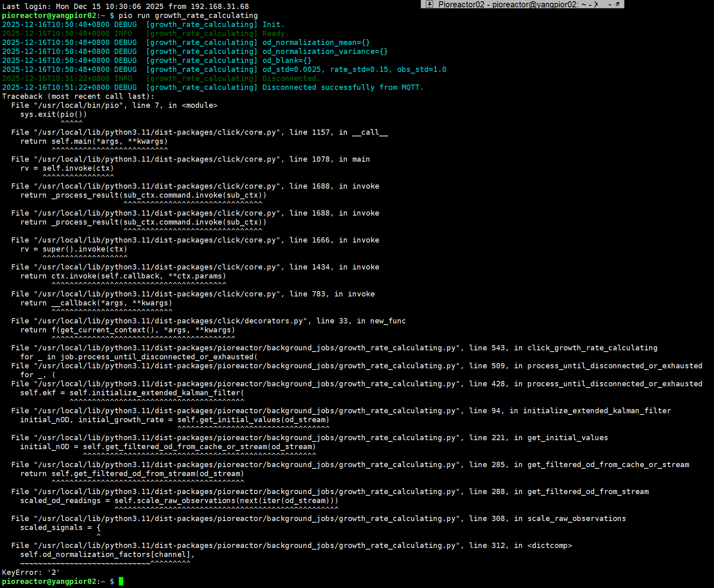The image size is (714, 588).
Task: Click the green cursor block at the bottom prompt
Action: (121, 581)
